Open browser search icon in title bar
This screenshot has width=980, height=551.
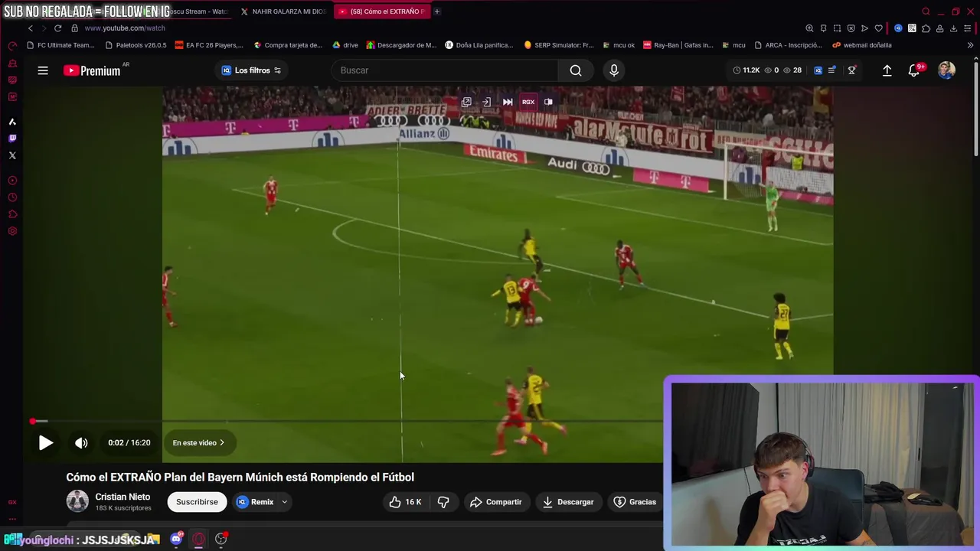(x=926, y=11)
